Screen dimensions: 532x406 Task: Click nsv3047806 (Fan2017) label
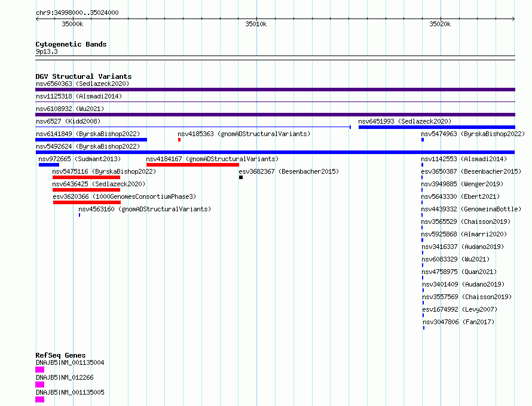coord(458,322)
